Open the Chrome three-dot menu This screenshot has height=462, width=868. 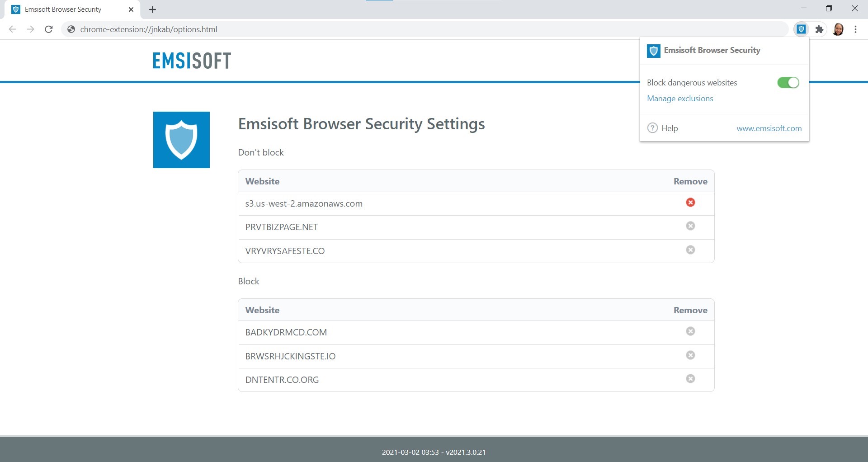855,29
